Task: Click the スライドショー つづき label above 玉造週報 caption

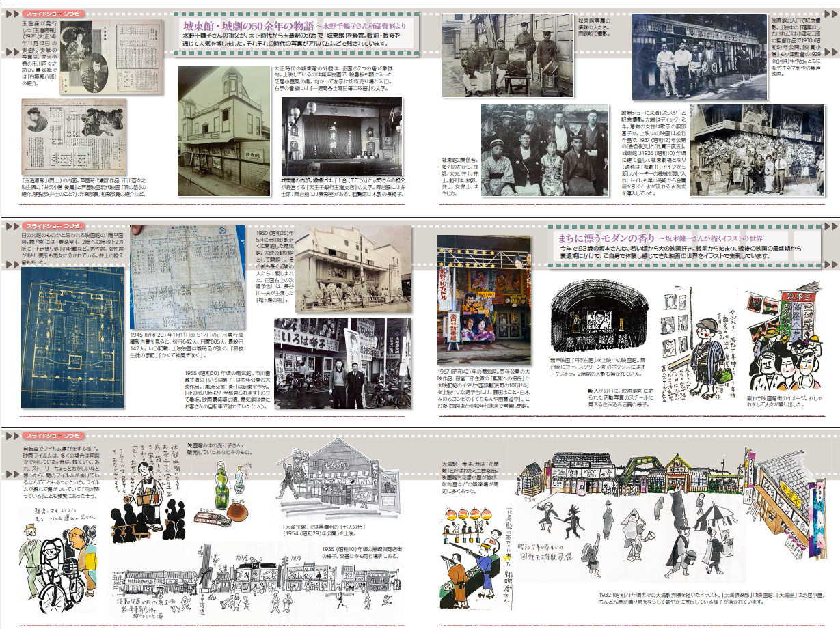Action: tap(53, 13)
